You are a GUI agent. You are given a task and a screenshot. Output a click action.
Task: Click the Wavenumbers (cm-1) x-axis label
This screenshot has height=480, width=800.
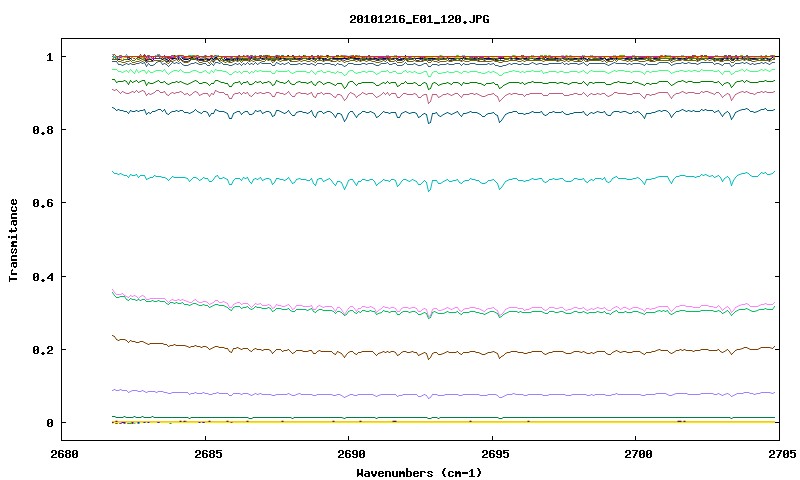click(419, 472)
